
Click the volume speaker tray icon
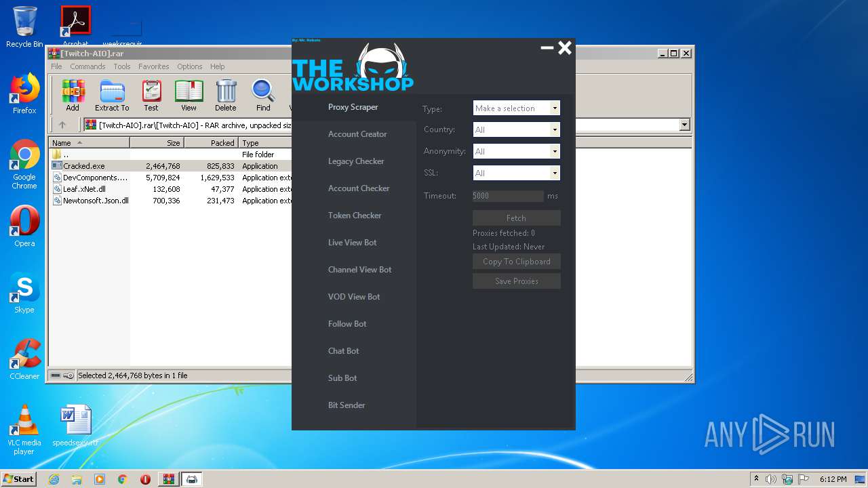pyautogui.click(x=771, y=479)
